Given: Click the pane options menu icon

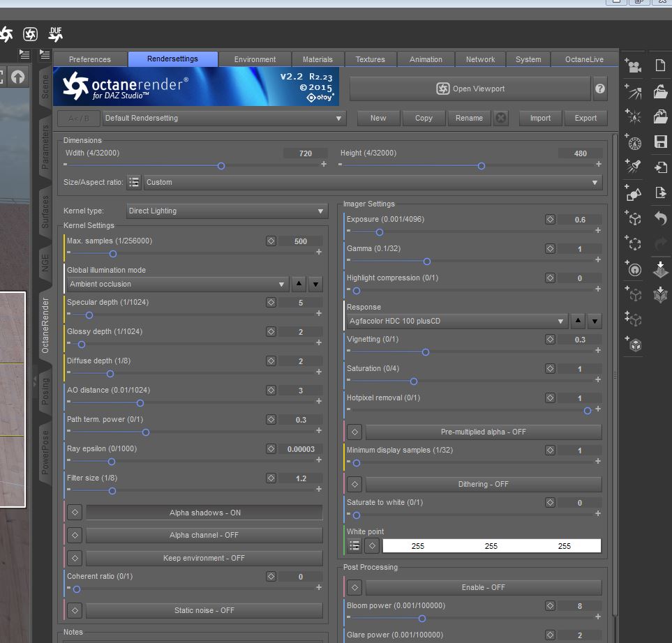Looking at the screenshot, I should (45, 54).
